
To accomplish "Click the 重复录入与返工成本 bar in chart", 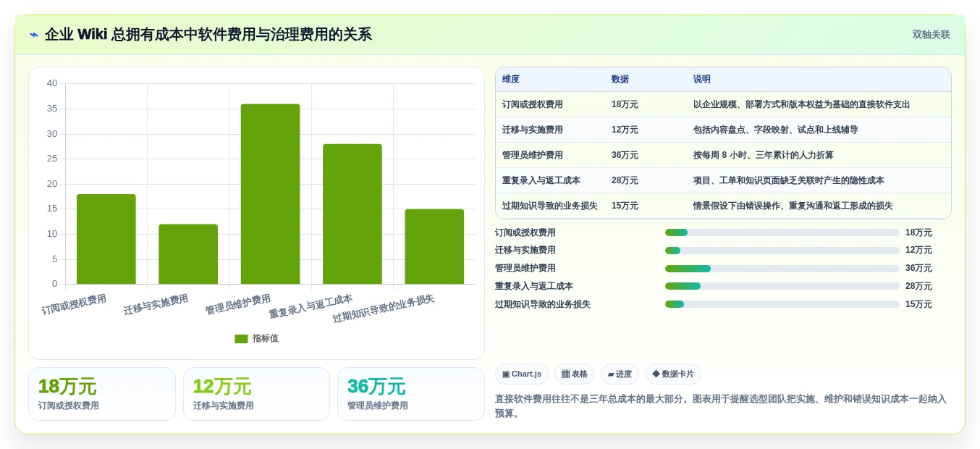I will tap(352, 214).
